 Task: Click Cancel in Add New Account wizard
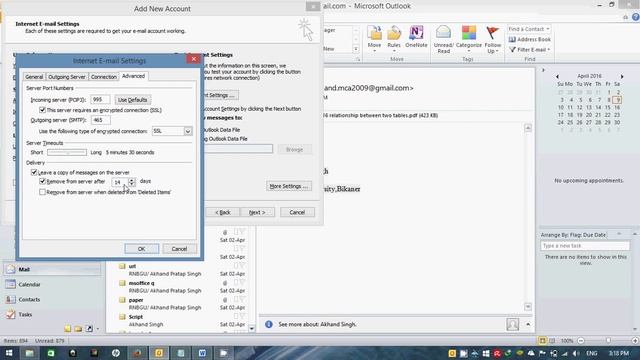point(297,212)
